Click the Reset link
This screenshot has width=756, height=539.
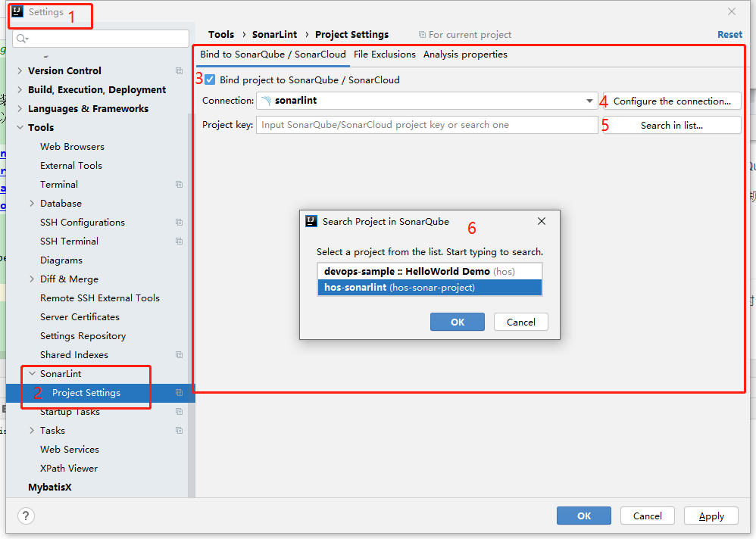click(729, 35)
